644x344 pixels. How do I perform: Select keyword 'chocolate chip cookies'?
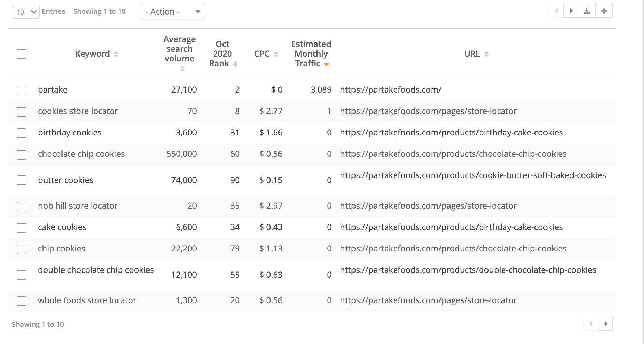pyautogui.click(x=82, y=154)
